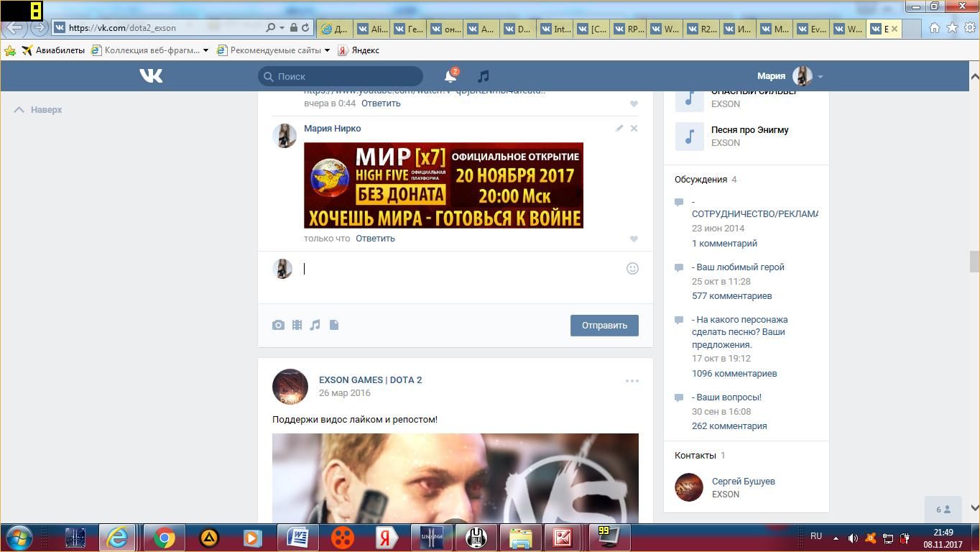The height and width of the screenshot is (552, 980).
Task: Open the EXSON GAMES | DOTA 2 author link
Action: tap(370, 379)
